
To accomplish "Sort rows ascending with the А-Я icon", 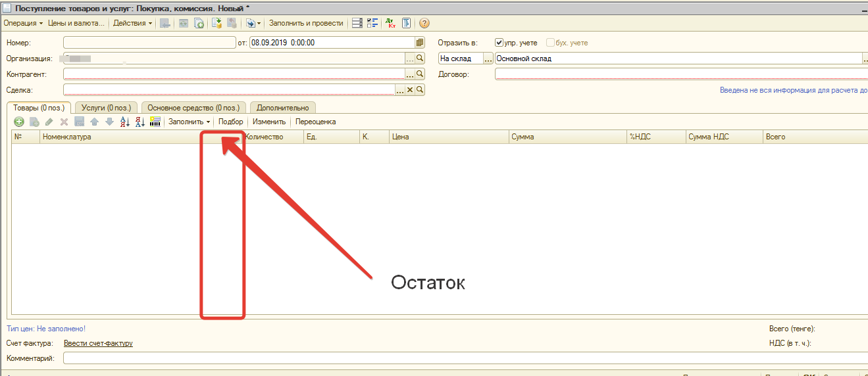I will [x=124, y=122].
